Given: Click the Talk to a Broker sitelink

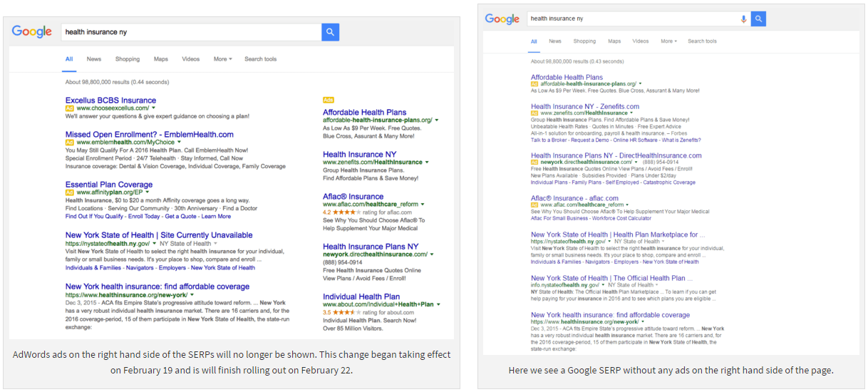Looking at the screenshot, I should click(x=549, y=140).
